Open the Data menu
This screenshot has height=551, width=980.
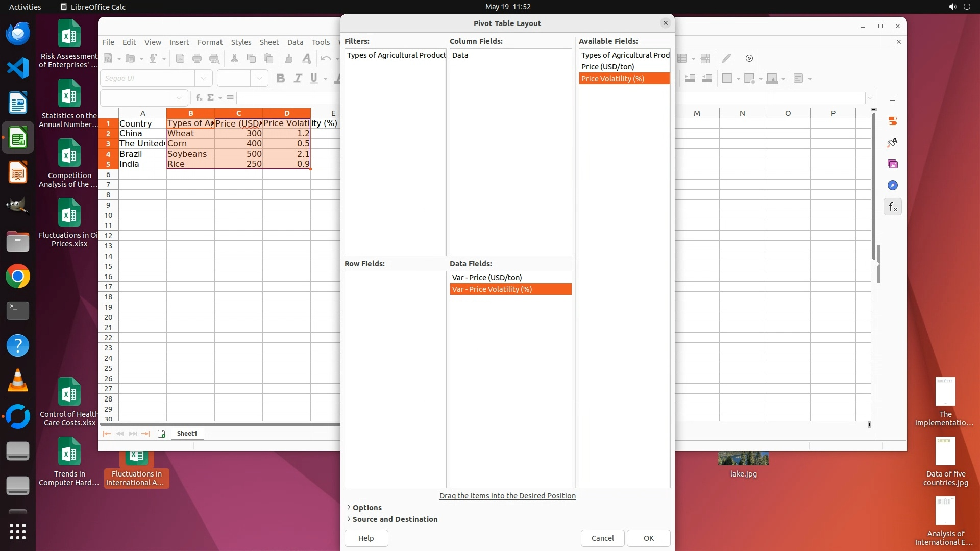295,42
